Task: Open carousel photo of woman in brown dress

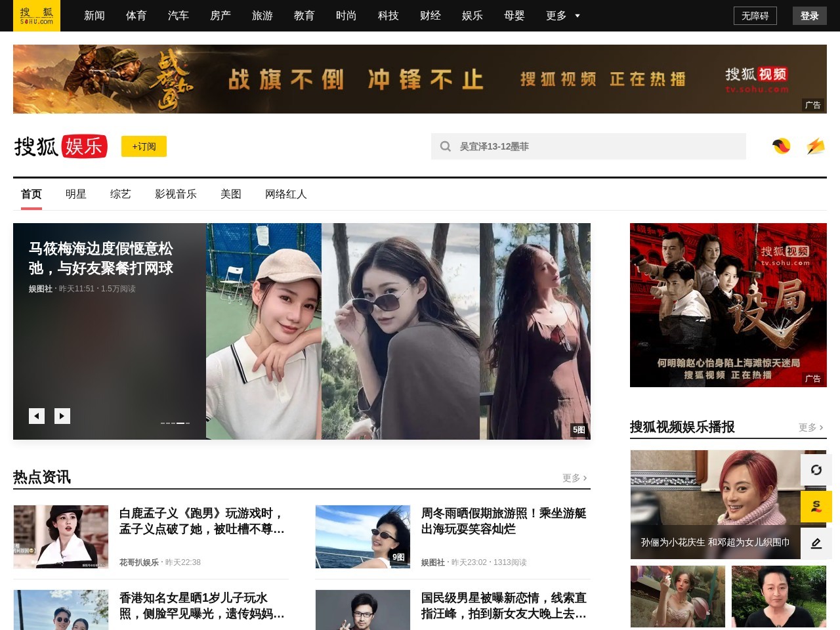Action: coord(535,331)
